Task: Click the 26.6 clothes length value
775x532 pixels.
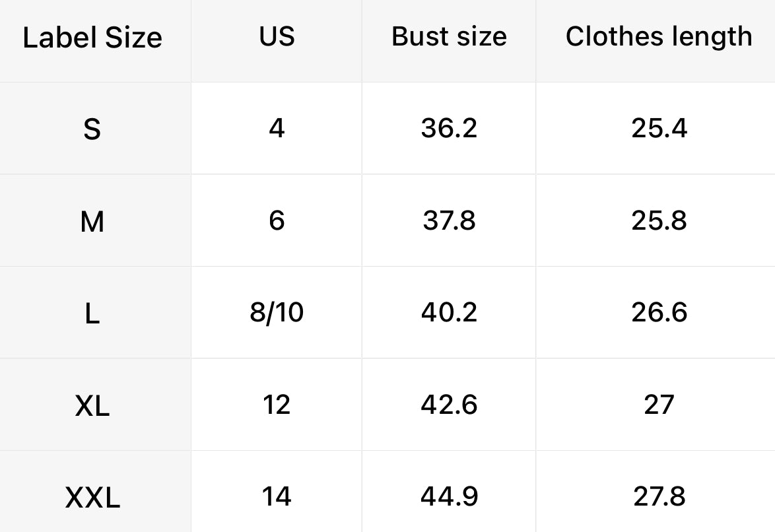Action: click(x=659, y=312)
